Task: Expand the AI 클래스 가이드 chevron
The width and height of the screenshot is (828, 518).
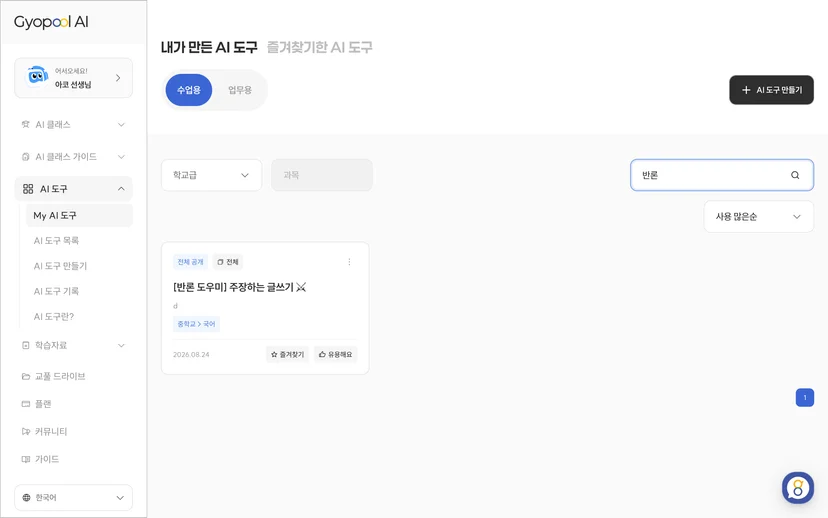Action: tap(121, 157)
